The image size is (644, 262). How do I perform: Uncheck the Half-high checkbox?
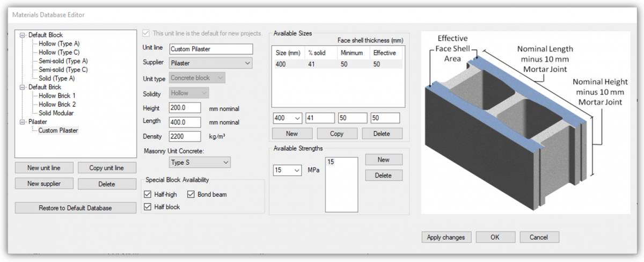[x=149, y=194]
